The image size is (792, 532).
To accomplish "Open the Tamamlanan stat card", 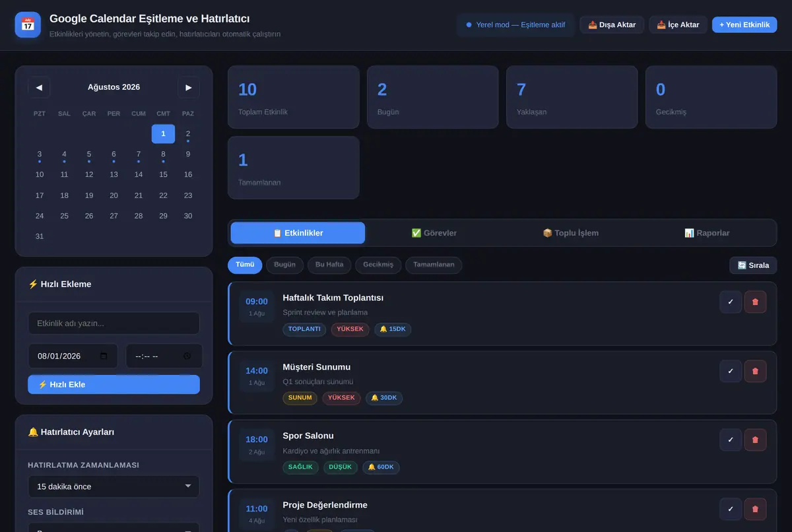I will (x=294, y=168).
